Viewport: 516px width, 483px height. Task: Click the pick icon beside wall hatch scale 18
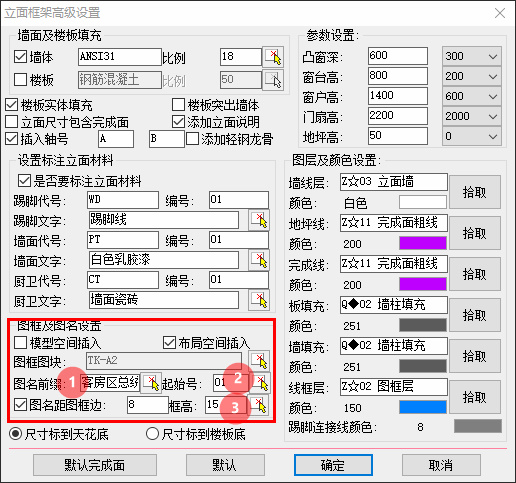(x=273, y=57)
